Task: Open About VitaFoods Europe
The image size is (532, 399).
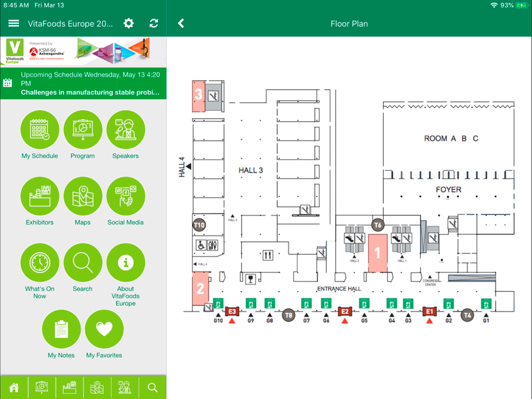Action: click(x=126, y=275)
